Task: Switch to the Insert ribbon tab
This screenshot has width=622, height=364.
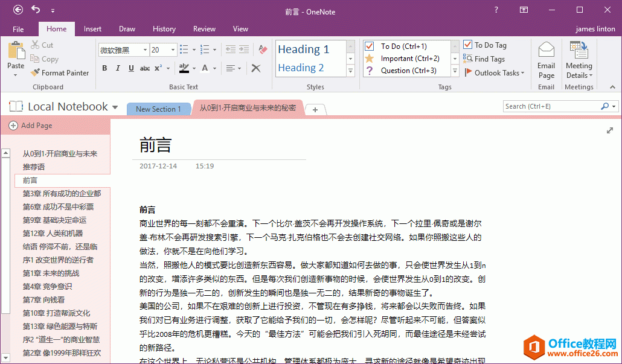Action: pos(92,29)
